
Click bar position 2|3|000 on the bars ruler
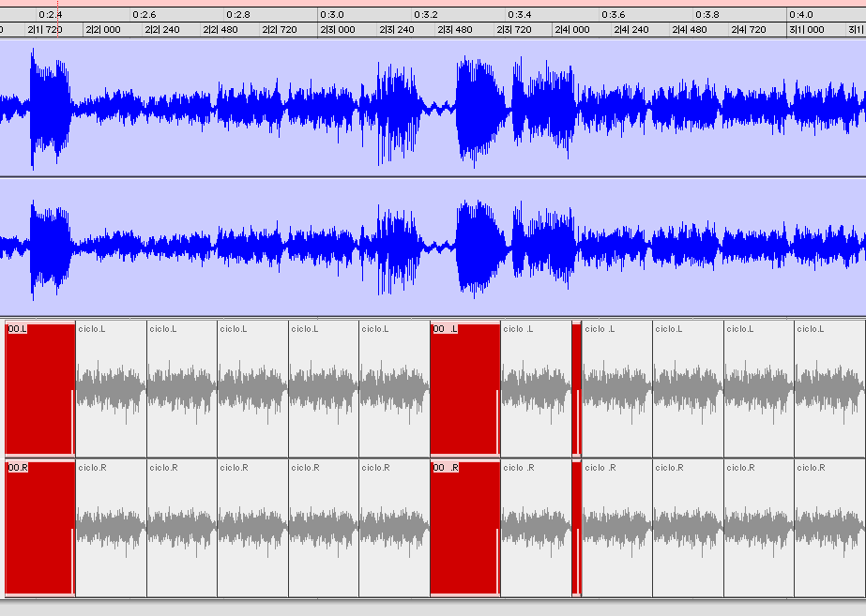click(x=339, y=30)
